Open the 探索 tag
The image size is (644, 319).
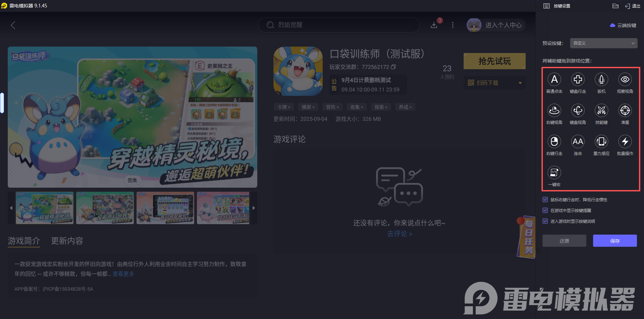point(381,107)
